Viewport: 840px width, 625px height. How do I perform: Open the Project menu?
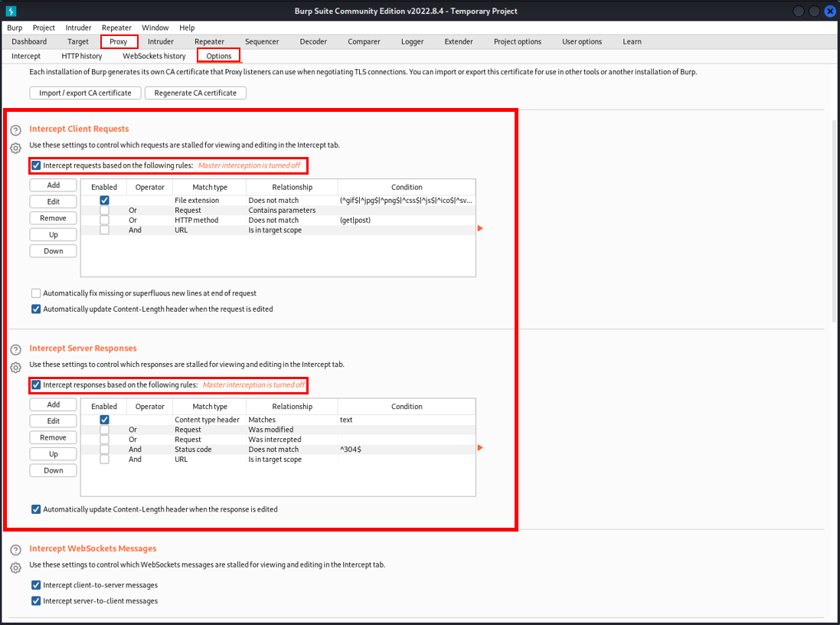click(44, 28)
